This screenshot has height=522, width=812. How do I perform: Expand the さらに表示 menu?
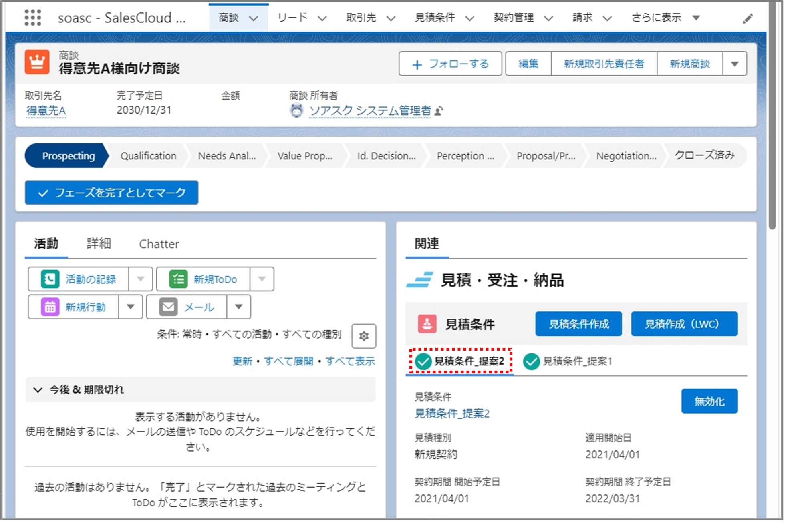point(666,18)
